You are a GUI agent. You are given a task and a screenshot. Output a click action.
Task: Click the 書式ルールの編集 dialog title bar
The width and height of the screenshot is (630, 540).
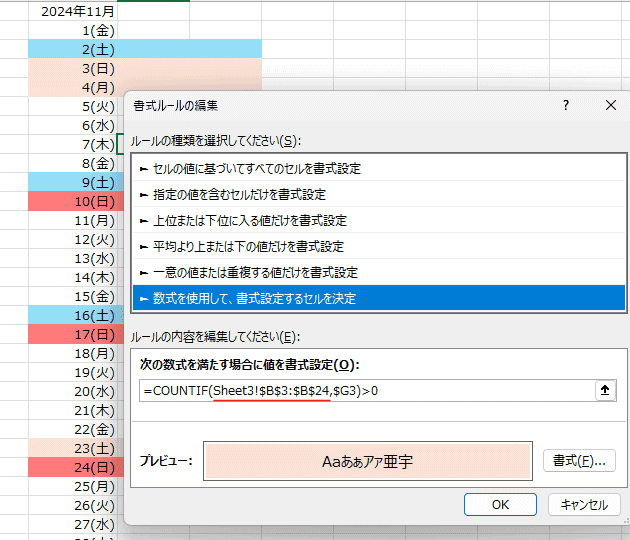[x=330, y=105]
